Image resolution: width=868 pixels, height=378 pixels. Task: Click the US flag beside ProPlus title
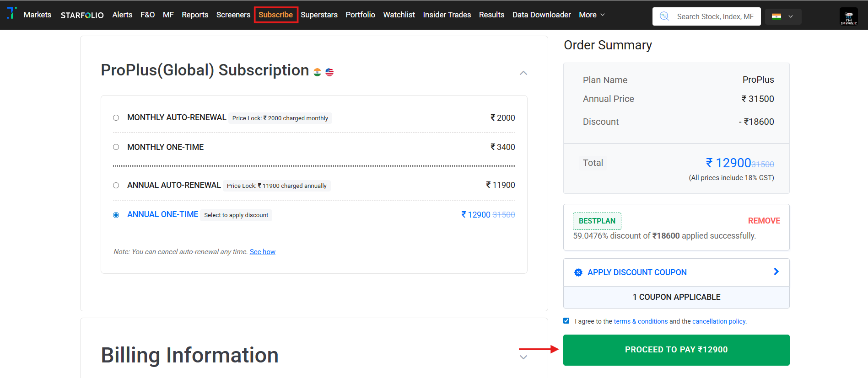coord(329,72)
